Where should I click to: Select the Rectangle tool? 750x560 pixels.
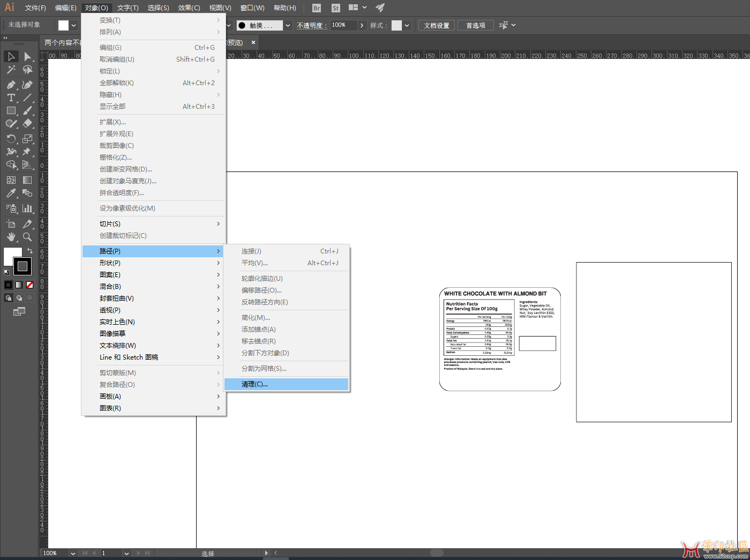click(x=11, y=110)
